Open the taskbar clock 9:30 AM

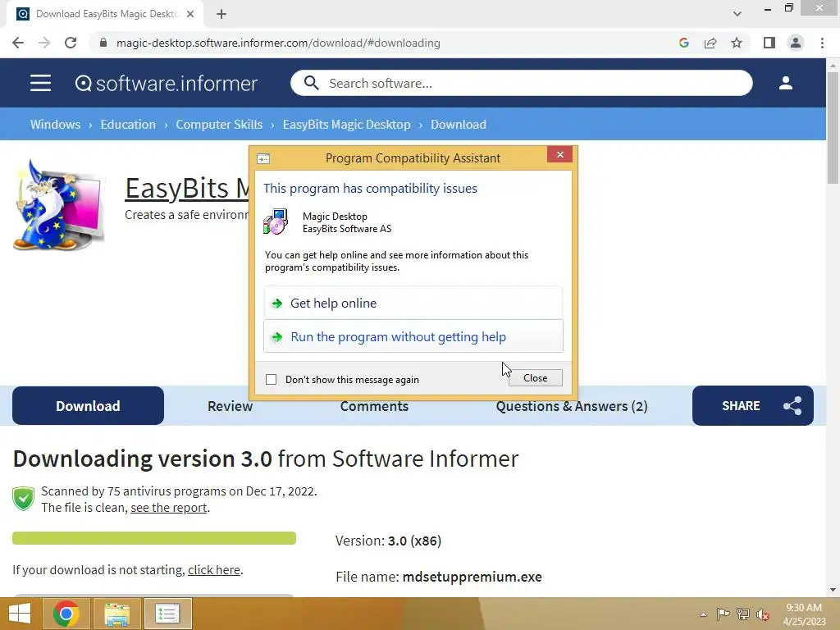pos(804,614)
